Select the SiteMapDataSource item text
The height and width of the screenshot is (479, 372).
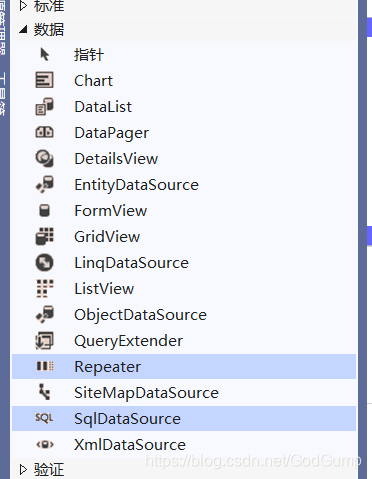click(x=146, y=393)
